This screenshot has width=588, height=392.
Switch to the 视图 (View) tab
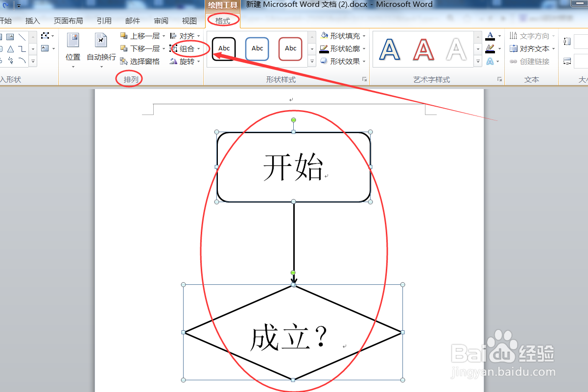[x=189, y=21]
